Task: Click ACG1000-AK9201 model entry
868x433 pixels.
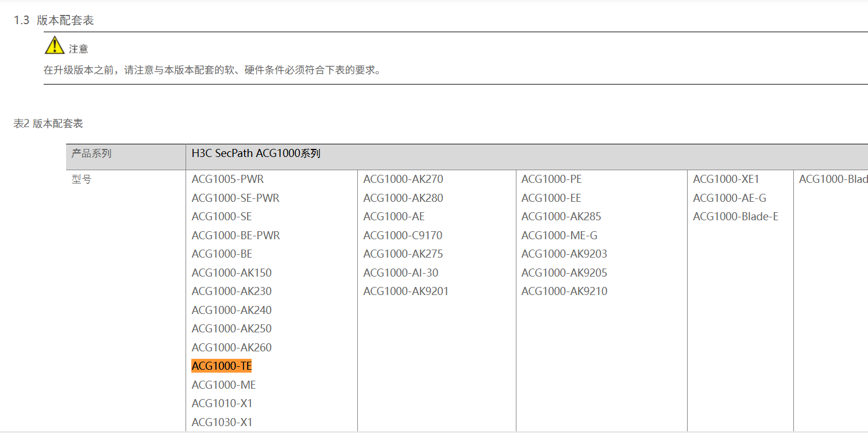Action: 406,291
